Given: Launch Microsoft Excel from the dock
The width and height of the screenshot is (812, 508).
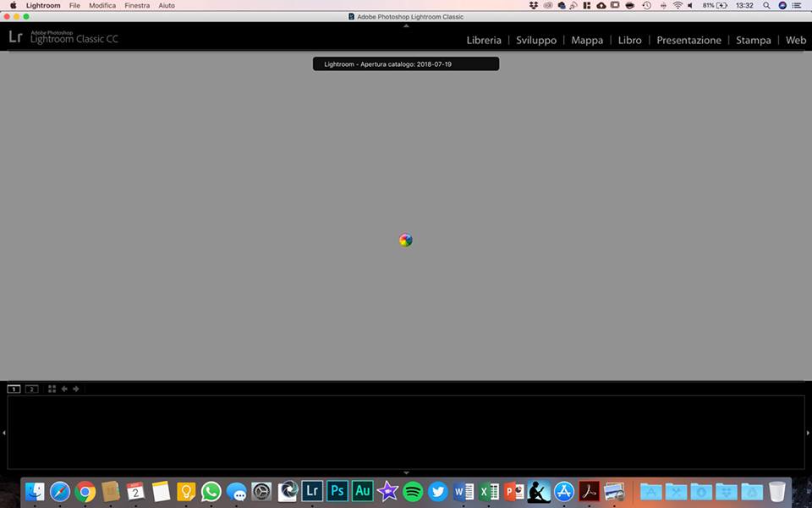Looking at the screenshot, I should (x=488, y=491).
